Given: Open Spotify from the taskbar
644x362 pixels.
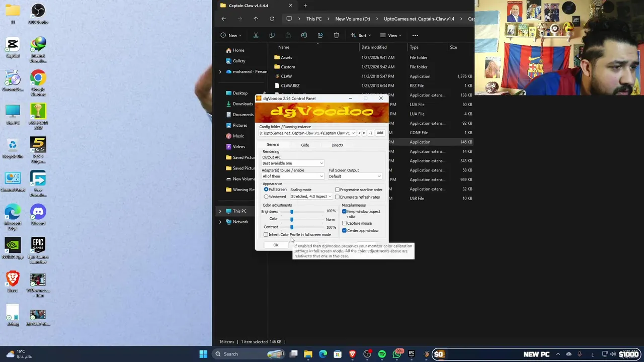Looking at the screenshot, I should pos(382,354).
